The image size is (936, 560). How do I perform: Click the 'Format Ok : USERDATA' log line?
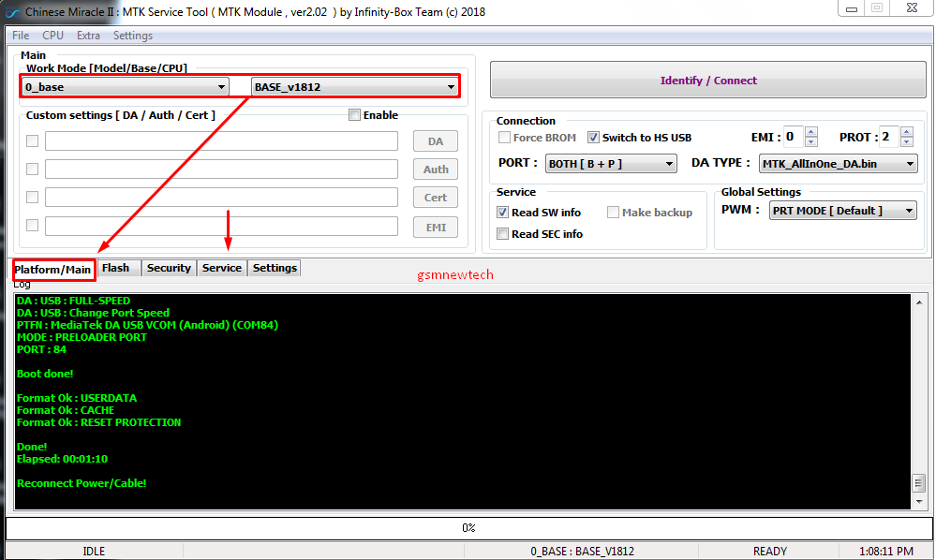[77, 398]
